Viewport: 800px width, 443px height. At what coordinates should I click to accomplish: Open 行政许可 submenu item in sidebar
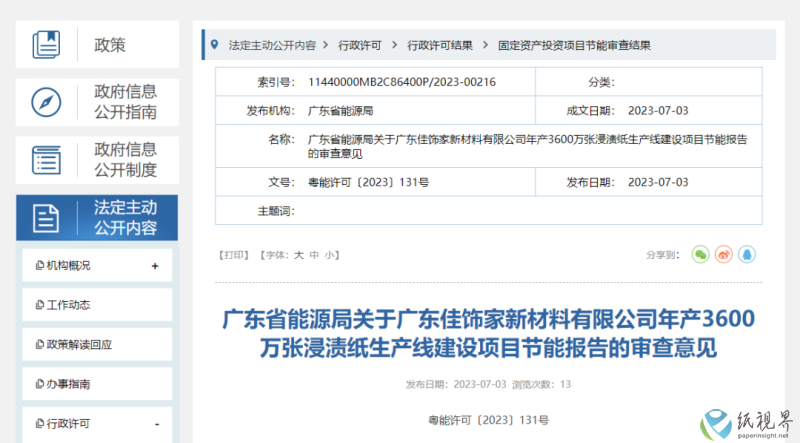[97, 424]
